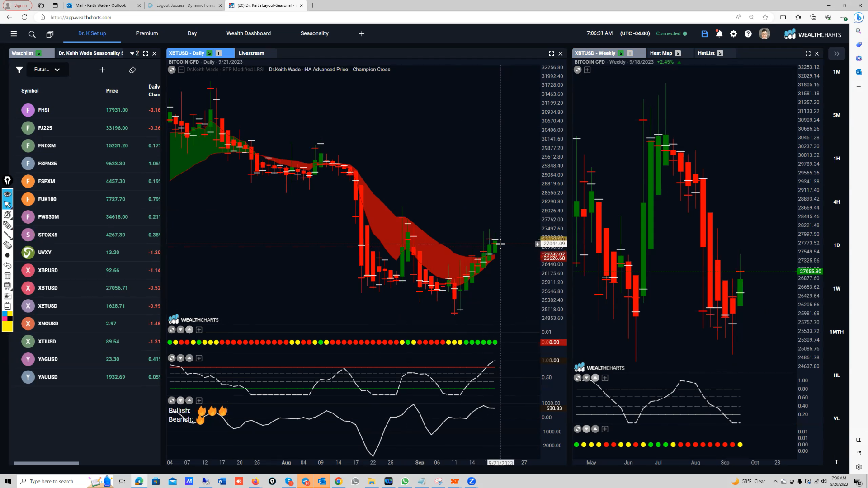This screenshot has height=488, width=868.
Task: Switch to the Heat Map tab
Action: [x=661, y=53]
